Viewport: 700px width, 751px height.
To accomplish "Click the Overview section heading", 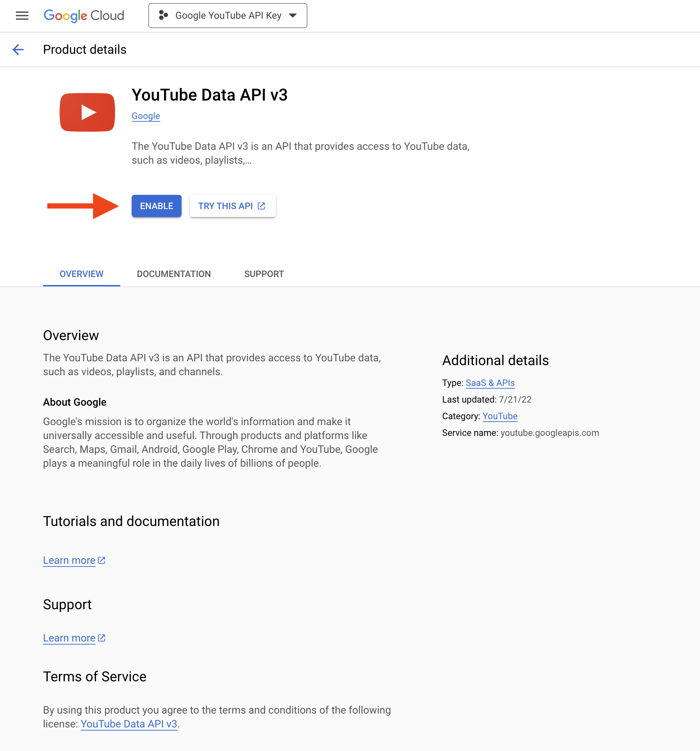I will [71, 336].
